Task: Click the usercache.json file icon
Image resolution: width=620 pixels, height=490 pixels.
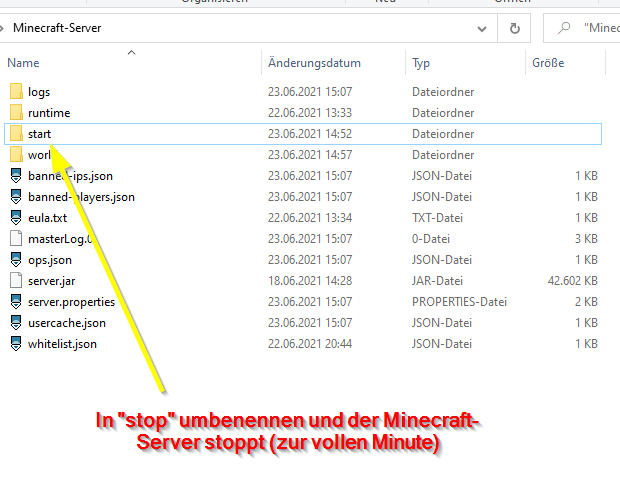Action: click(16, 322)
